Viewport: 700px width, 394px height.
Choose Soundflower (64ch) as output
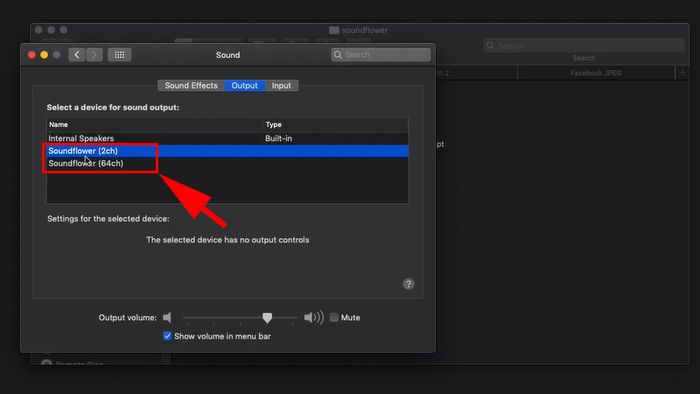pos(227,163)
